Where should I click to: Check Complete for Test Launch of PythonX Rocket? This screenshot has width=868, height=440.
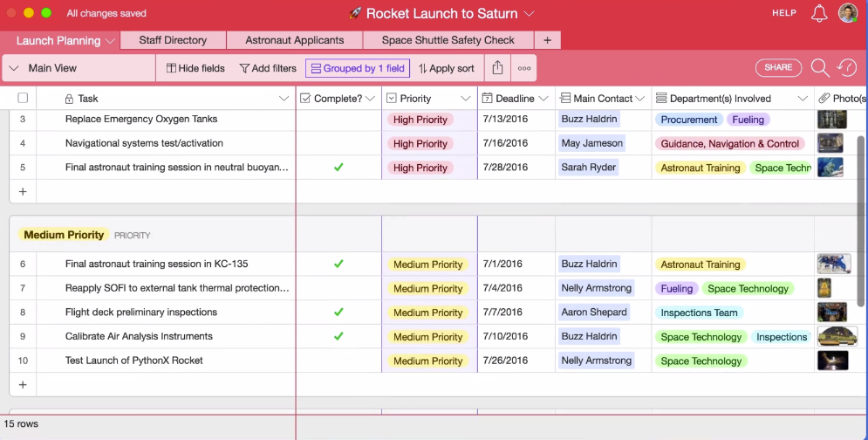click(x=338, y=361)
